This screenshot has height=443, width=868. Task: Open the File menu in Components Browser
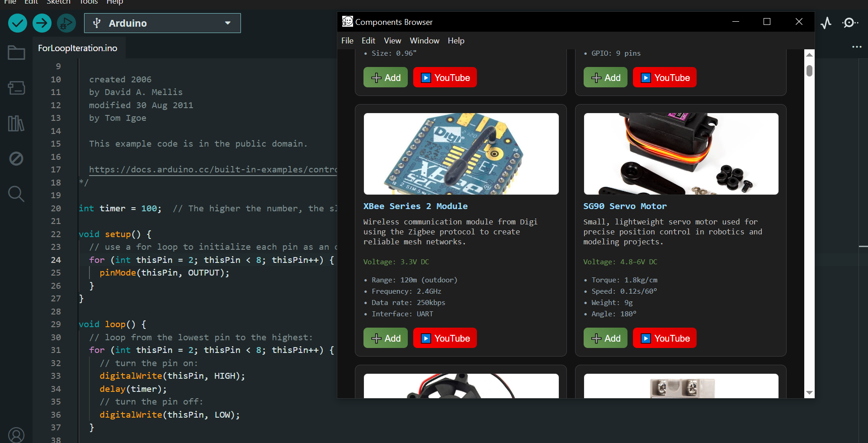(x=347, y=41)
